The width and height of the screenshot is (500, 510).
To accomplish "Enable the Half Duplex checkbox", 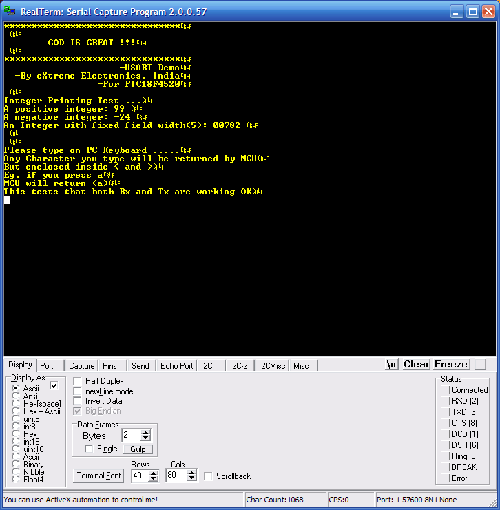I will point(77,381).
